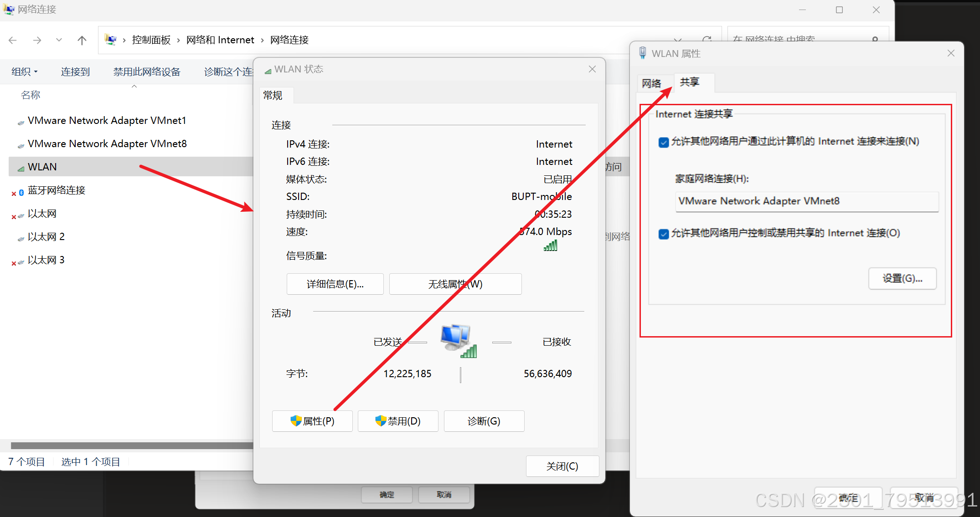Expand the 组织 dropdown menu
Viewport: 980px width, 517px height.
coord(25,72)
